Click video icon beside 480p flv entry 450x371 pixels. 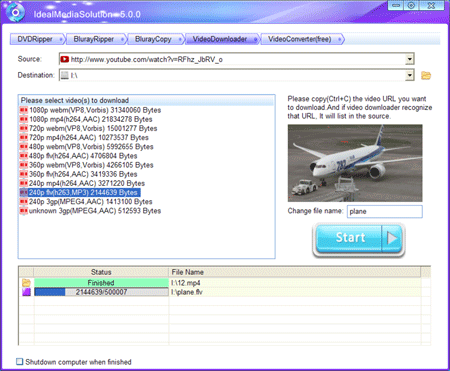point(24,156)
